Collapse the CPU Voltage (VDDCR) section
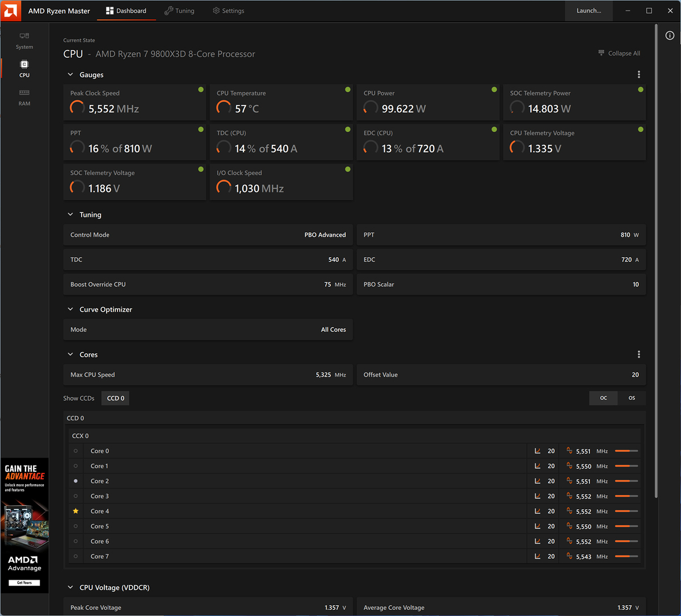The width and height of the screenshot is (681, 616). click(x=70, y=588)
